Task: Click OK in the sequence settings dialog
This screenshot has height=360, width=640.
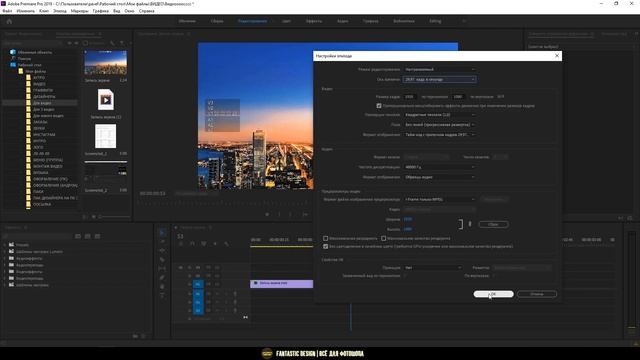Action: click(x=493, y=294)
